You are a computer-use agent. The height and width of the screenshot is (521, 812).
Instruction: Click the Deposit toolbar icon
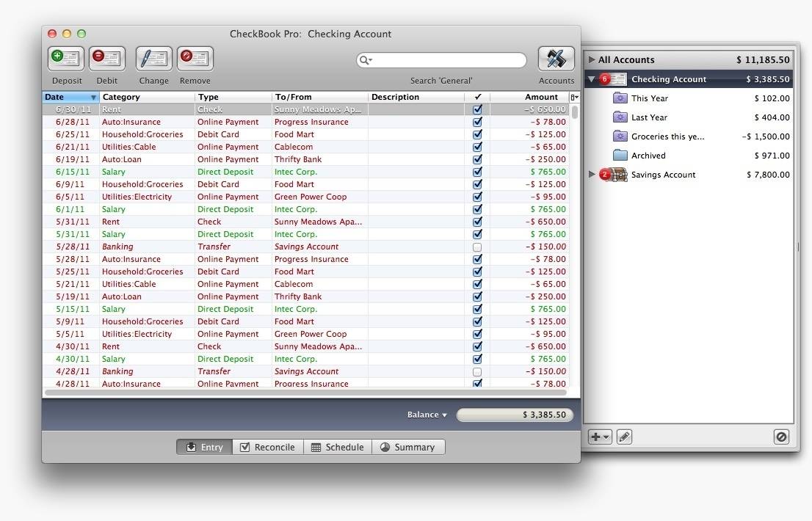coord(66,59)
